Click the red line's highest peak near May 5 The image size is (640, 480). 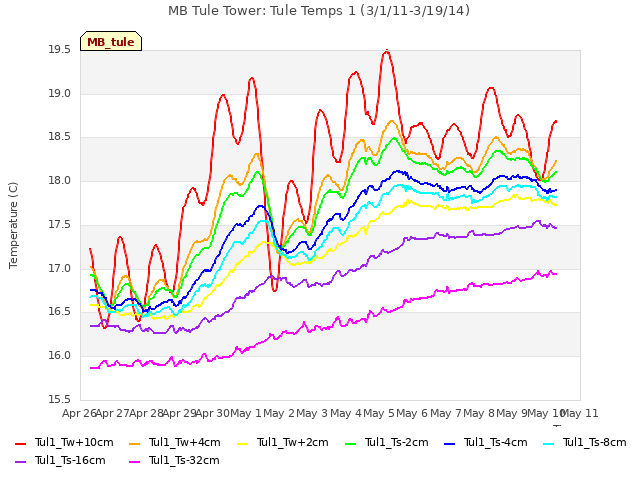387,51
